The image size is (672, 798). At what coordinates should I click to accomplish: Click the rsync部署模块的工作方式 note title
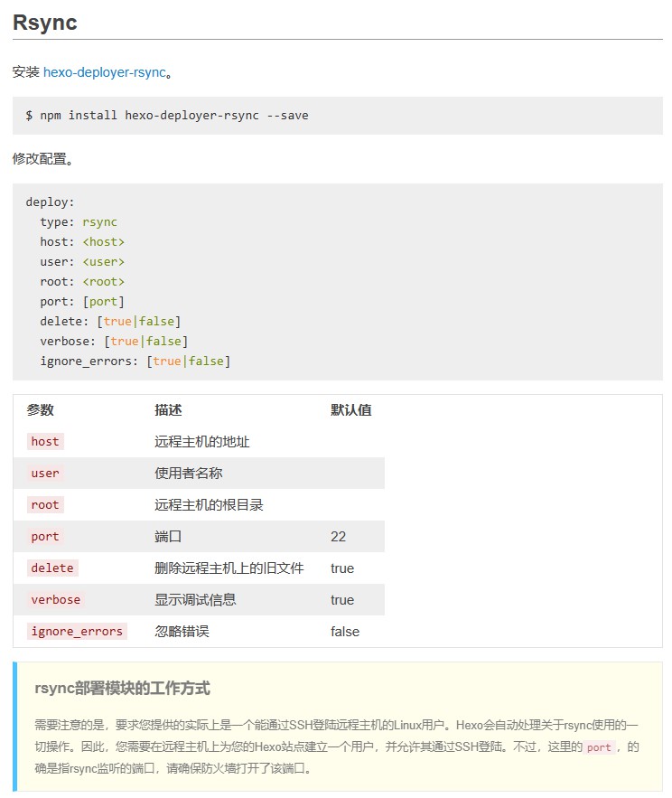[122, 688]
